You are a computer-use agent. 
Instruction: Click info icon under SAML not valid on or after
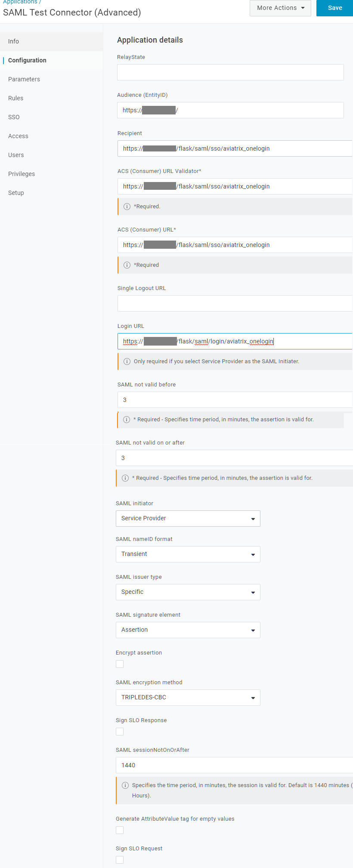coord(125,478)
